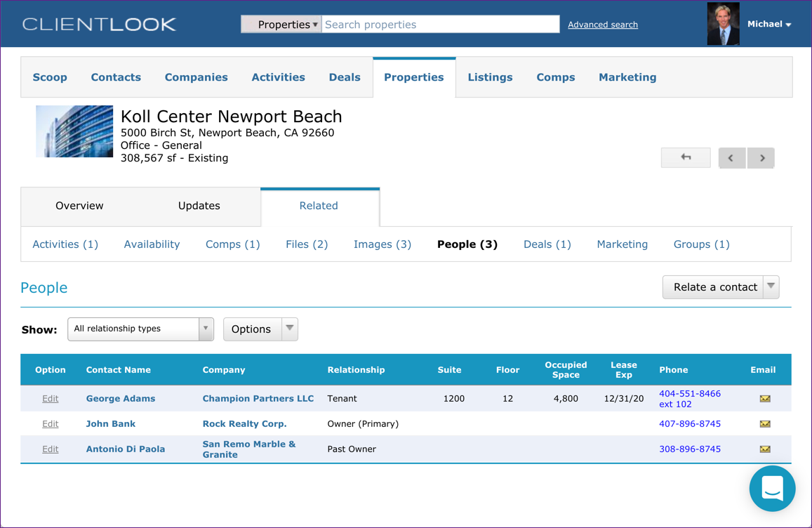
Task: Open Michael's profile photo
Action: (723, 24)
